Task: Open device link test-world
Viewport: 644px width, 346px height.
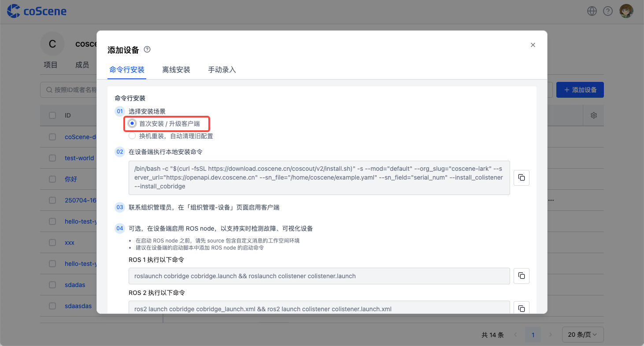Action: (x=79, y=158)
